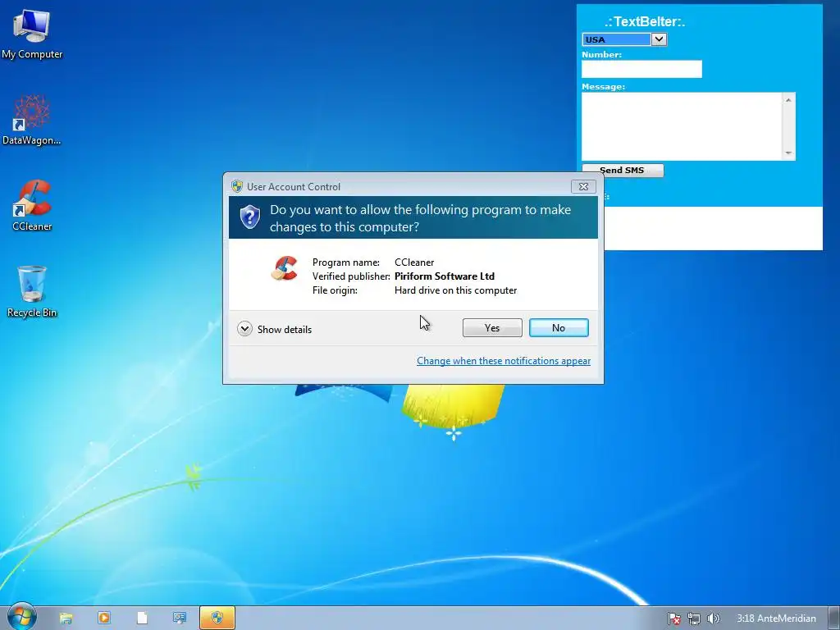Open the Recycle Bin icon
Screen dimensions: 840x630
(x=32, y=292)
